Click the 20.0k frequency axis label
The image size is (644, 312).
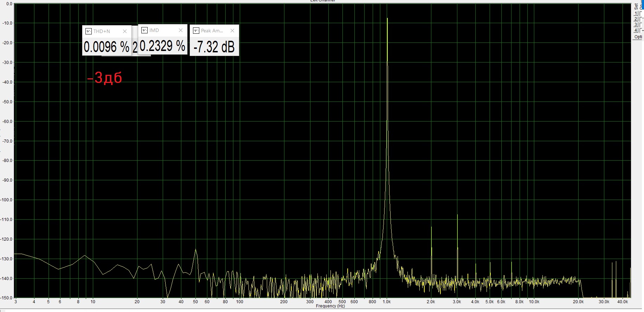578,302
